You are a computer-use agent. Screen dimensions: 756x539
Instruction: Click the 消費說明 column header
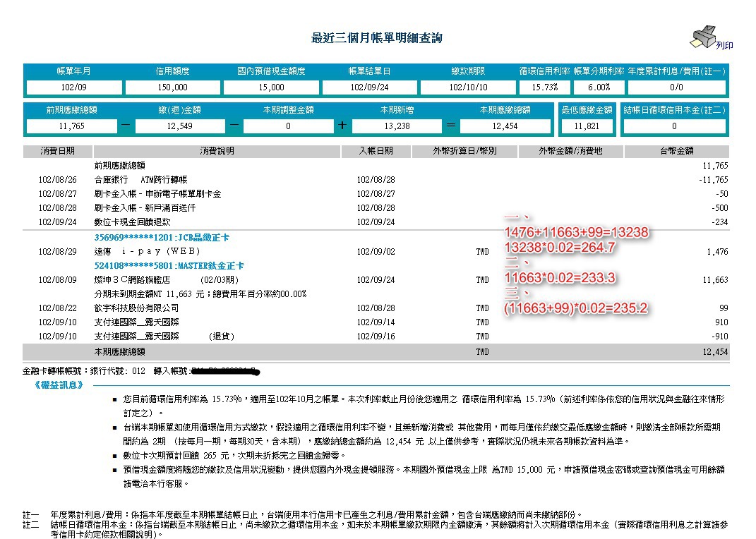tap(217, 151)
